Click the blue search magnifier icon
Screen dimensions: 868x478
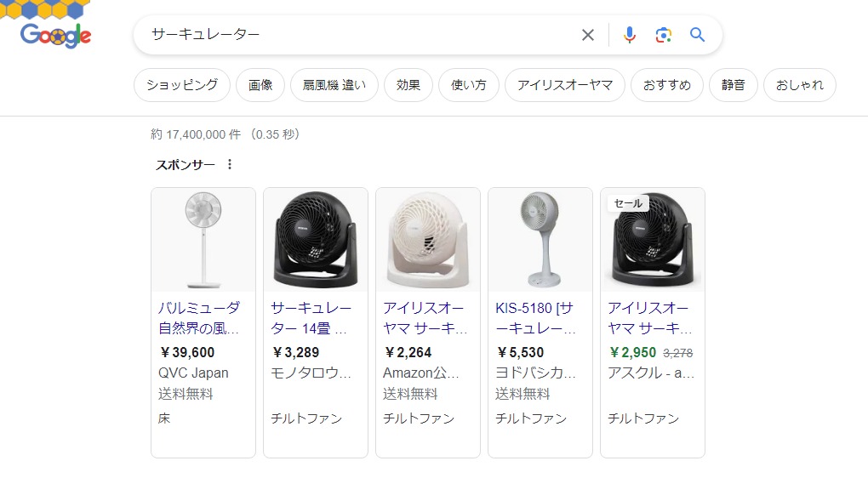698,35
